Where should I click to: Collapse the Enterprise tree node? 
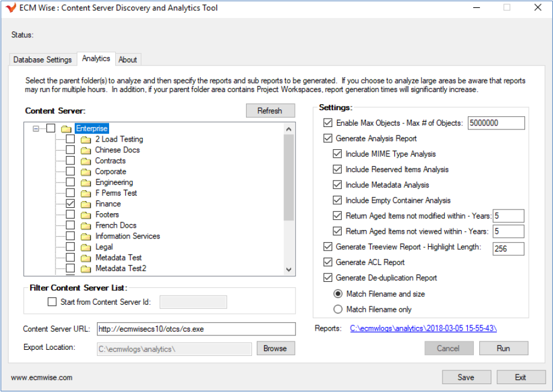(x=36, y=129)
